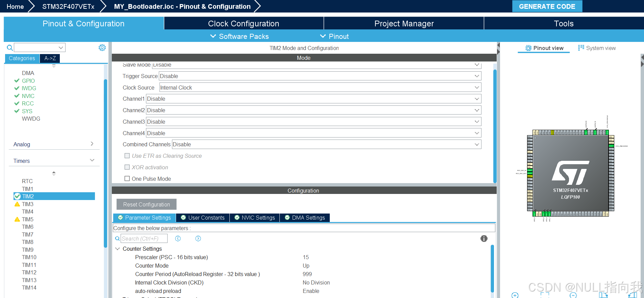Select the A->Z tab
This screenshot has height=298, width=644.
50,58
